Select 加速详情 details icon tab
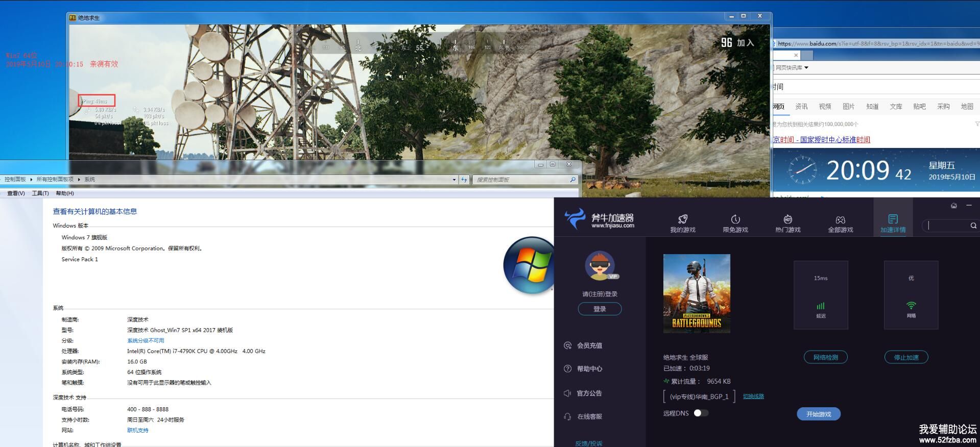The height and width of the screenshot is (447, 980). coord(893,219)
